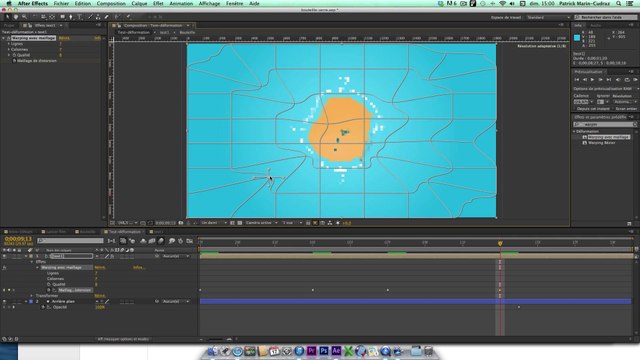640x360 pixels.
Task: Click Rétabl. link next to Transformer
Action: (x=100, y=296)
